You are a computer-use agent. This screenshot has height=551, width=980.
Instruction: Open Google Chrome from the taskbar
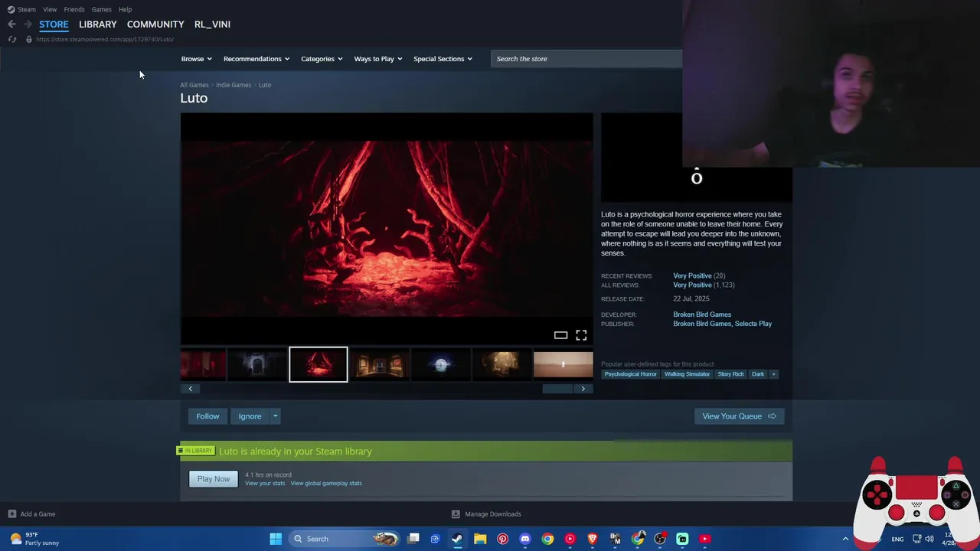(547, 539)
